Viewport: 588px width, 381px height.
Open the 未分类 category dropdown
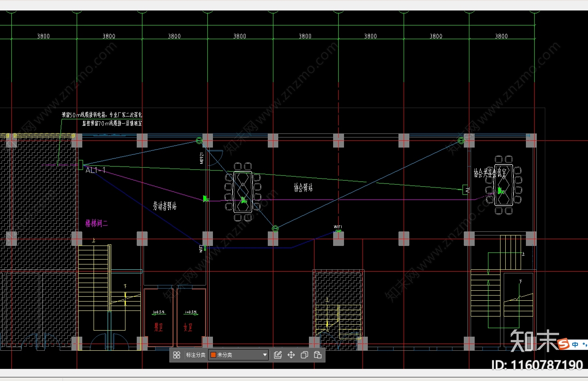tap(238, 355)
